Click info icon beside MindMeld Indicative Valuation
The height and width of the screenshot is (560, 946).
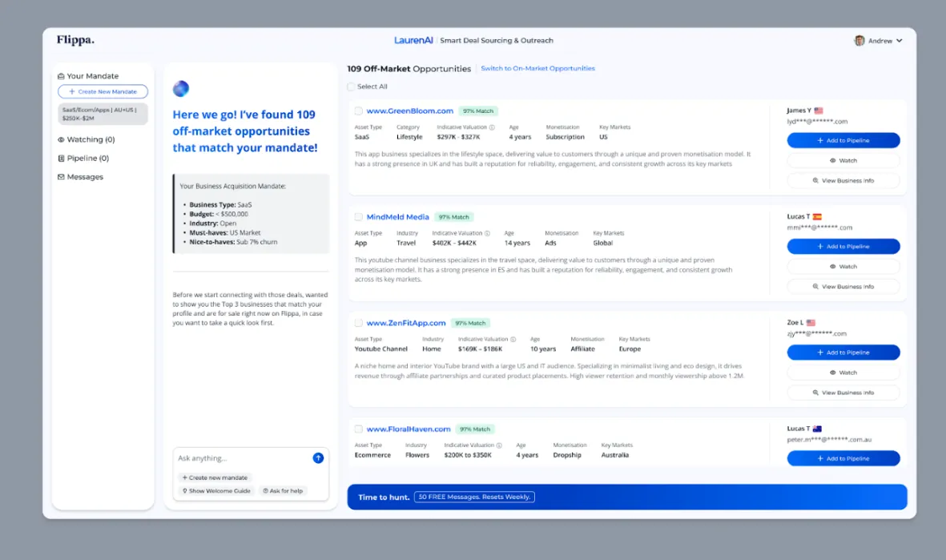pos(487,233)
